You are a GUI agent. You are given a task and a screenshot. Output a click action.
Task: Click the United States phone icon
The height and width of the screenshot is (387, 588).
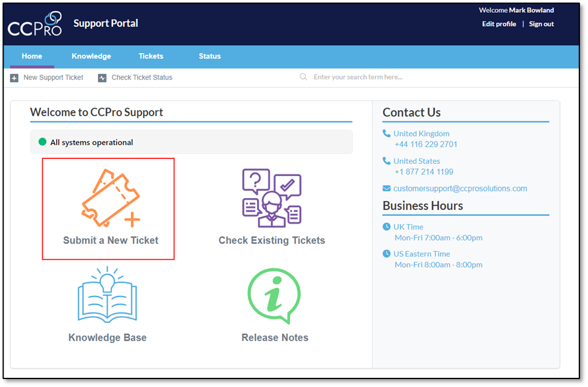[386, 161]
